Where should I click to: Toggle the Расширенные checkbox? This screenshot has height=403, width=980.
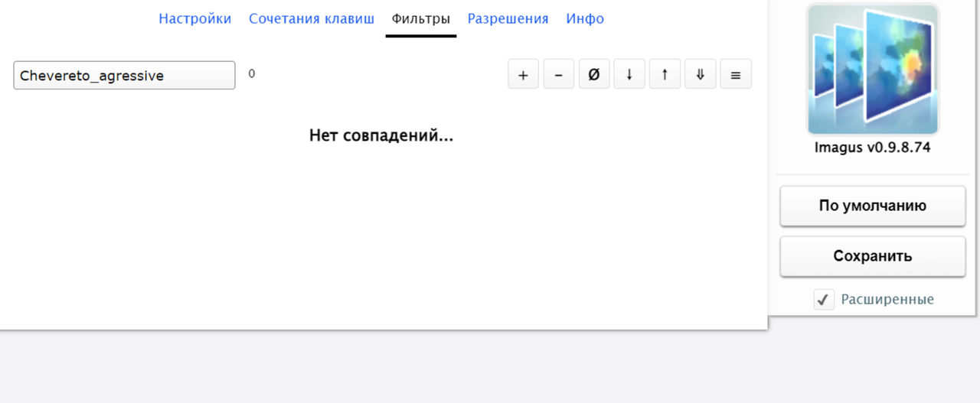click(824, 300)
